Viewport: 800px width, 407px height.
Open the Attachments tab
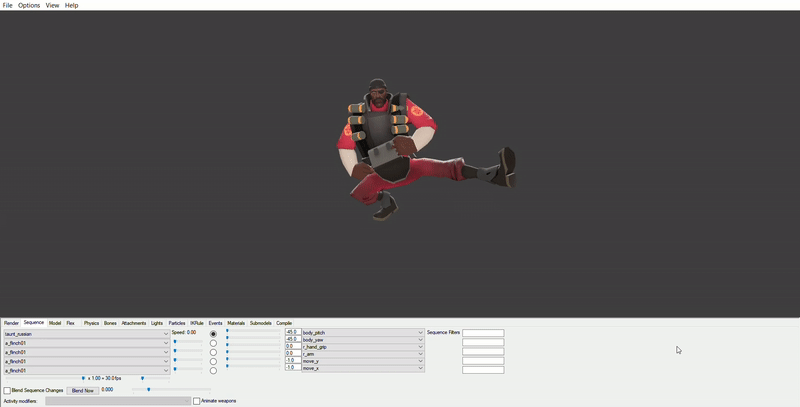pos(134,323)
